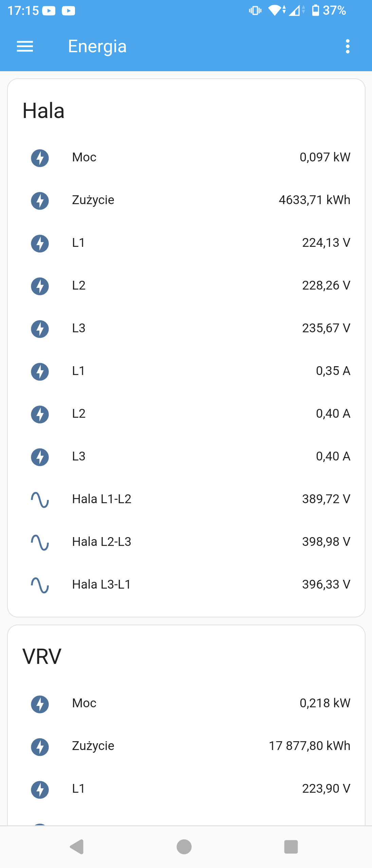Image resolution: width=372 pixels, height=868 pixels.
Task: Tap the Hala Zużycie lightning icon
Action: 40,201
